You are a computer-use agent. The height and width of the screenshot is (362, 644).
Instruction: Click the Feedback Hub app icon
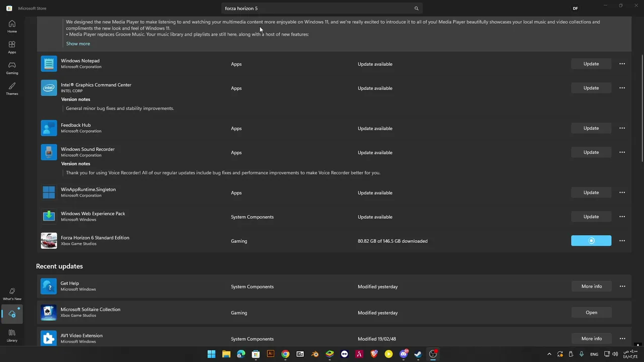pos(49,128)
